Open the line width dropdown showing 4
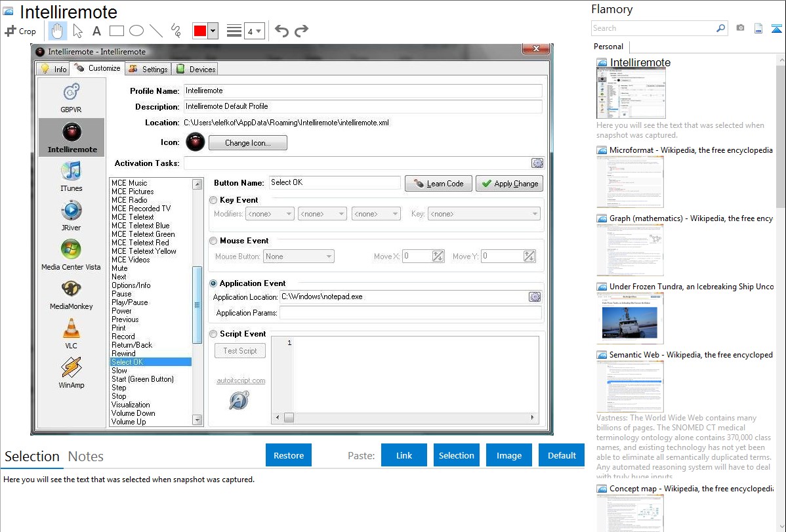The width and height of the screenshot is (786, 532). [x=254, y=31]
